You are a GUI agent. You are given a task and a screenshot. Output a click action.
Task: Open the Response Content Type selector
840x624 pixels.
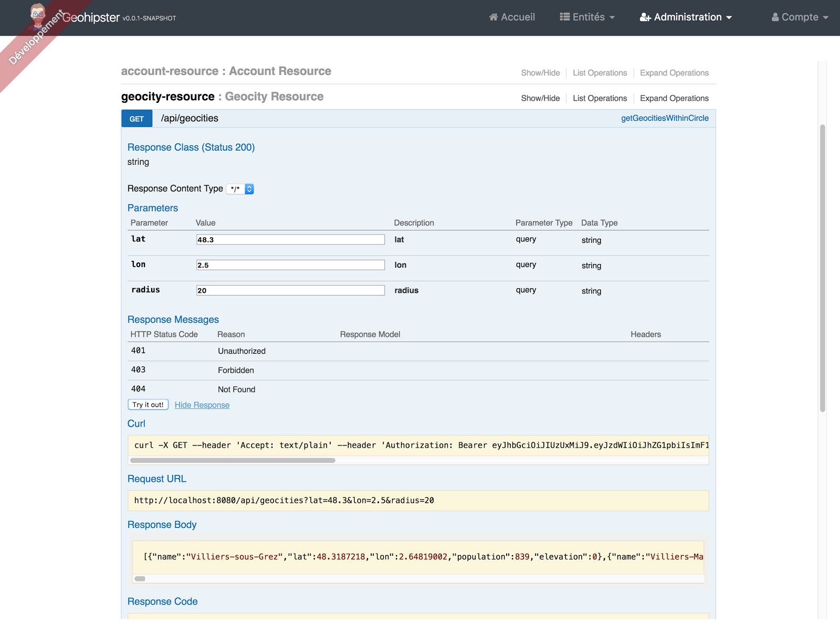(x=240, y=189)
